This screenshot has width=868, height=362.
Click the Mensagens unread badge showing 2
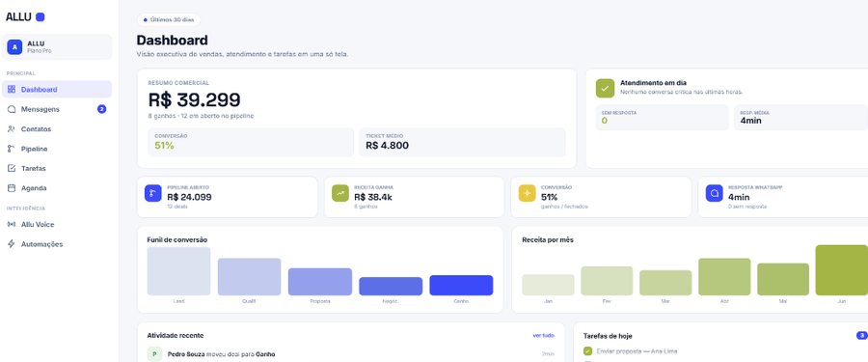click(x=102, y=109)
